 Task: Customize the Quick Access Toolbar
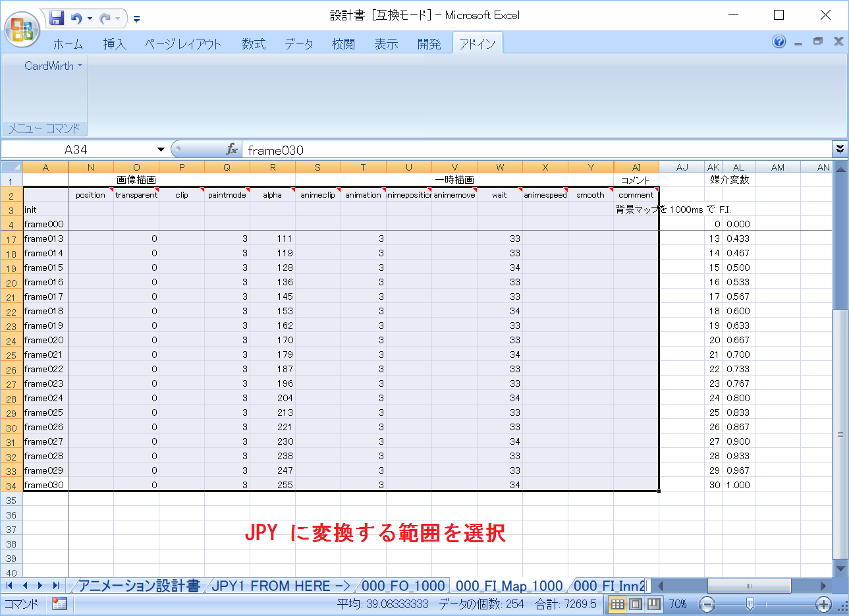coord(136,19)
